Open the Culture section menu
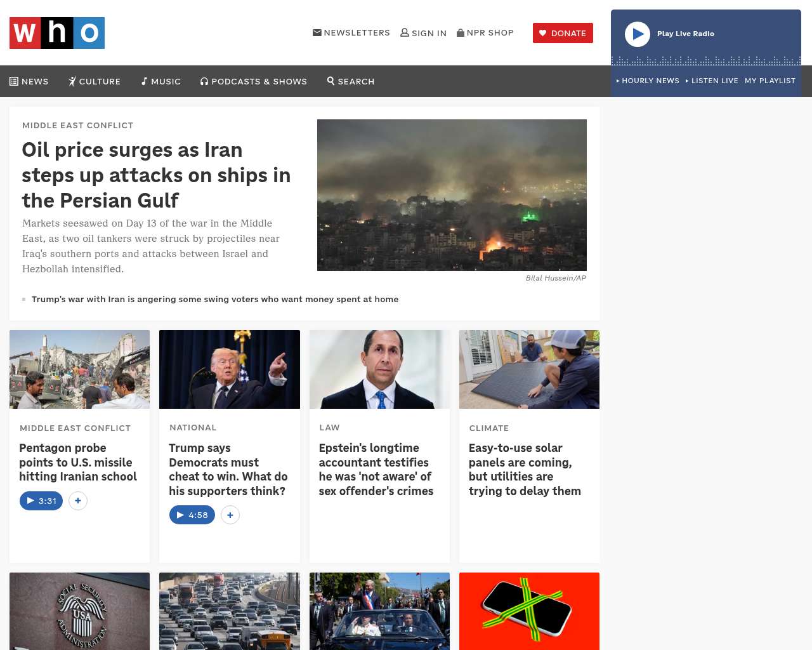The image size is (812, 650). pos(95,81)
